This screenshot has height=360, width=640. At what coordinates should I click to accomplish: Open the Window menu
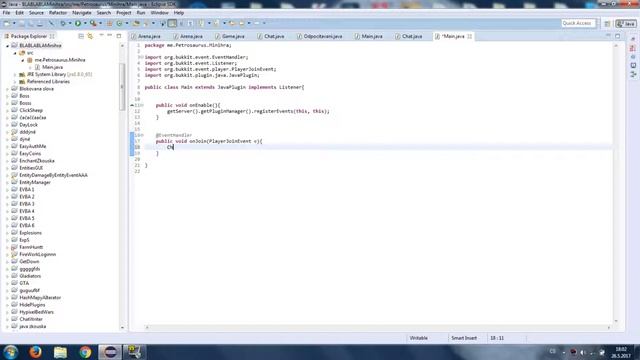[159, 13]
